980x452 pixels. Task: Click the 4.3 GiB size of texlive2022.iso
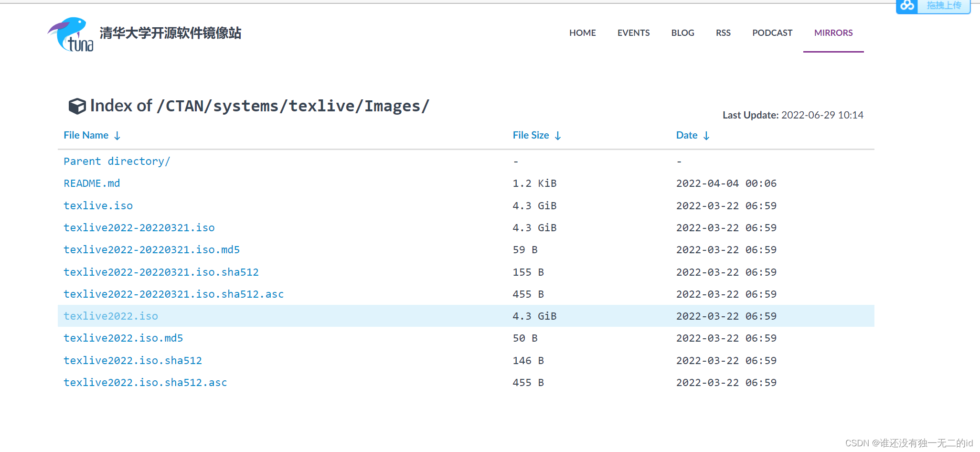(534, 316)
